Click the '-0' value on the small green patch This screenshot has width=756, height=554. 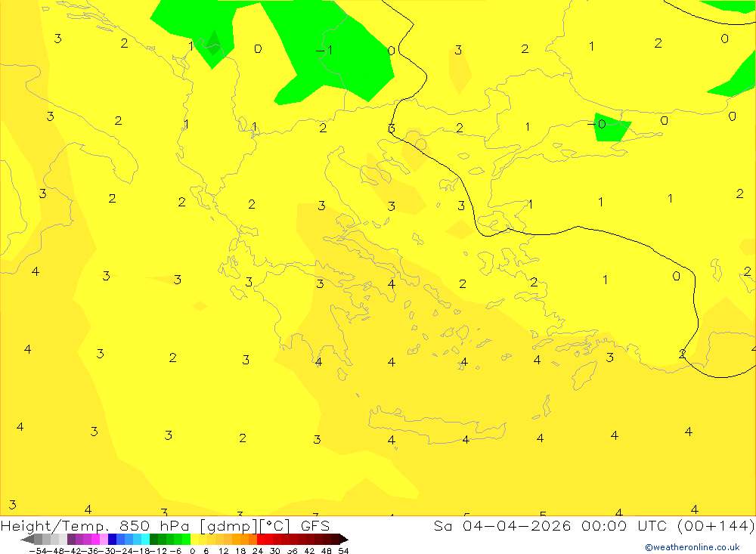[x=597, y=125]
